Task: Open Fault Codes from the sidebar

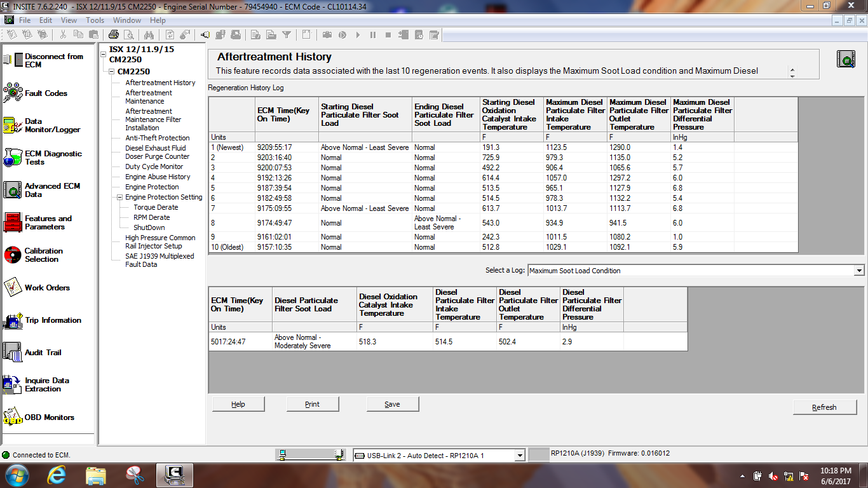Action: click(36, 93)
